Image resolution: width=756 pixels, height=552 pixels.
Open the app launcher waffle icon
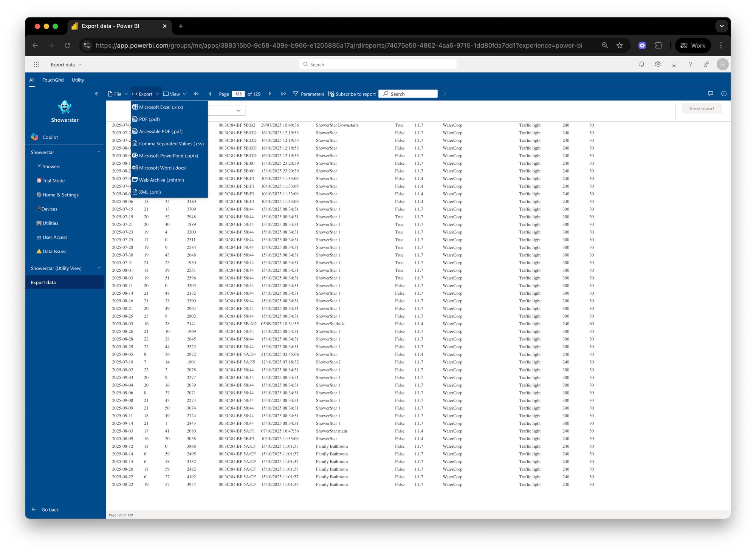pos(37,65)
